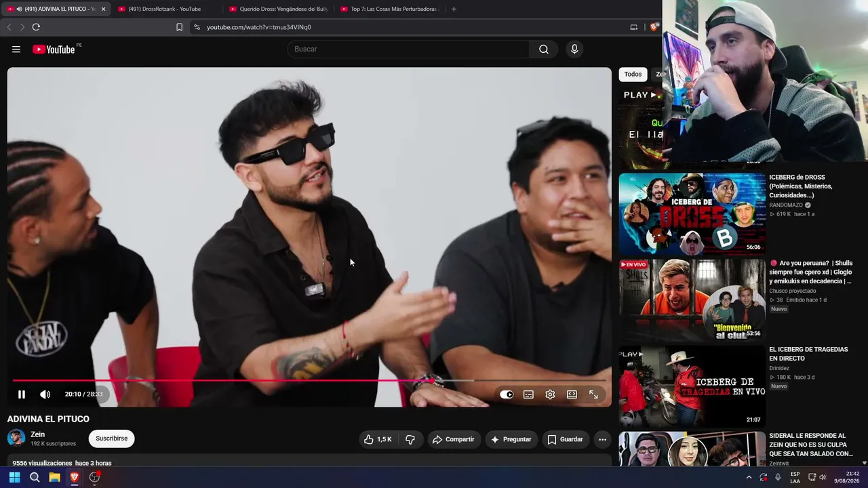Image resolution: width=868 pixels, height=488 pixels.
Task: Open a new browser tab
Action: [x=454, y=9]
